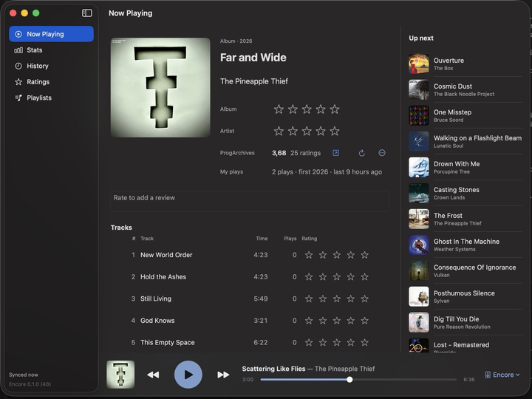532x399 pixels.
Task: Select Cosmic Dust in Up next
Action: click(465, 89)
